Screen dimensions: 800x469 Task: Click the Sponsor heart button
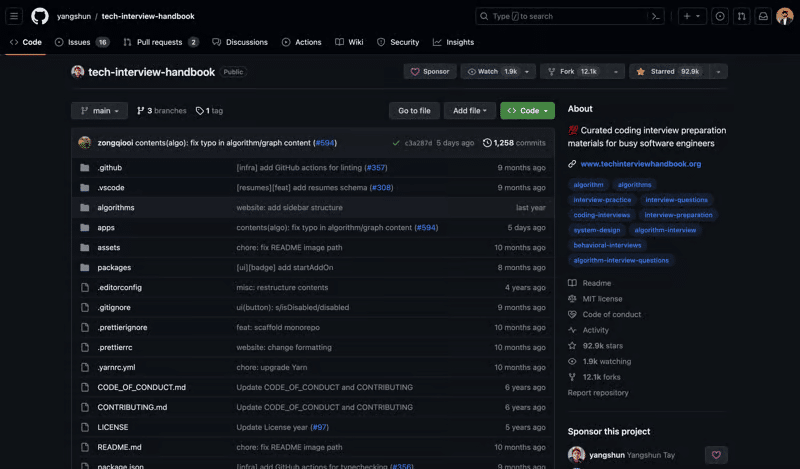(x=430, y=72)
